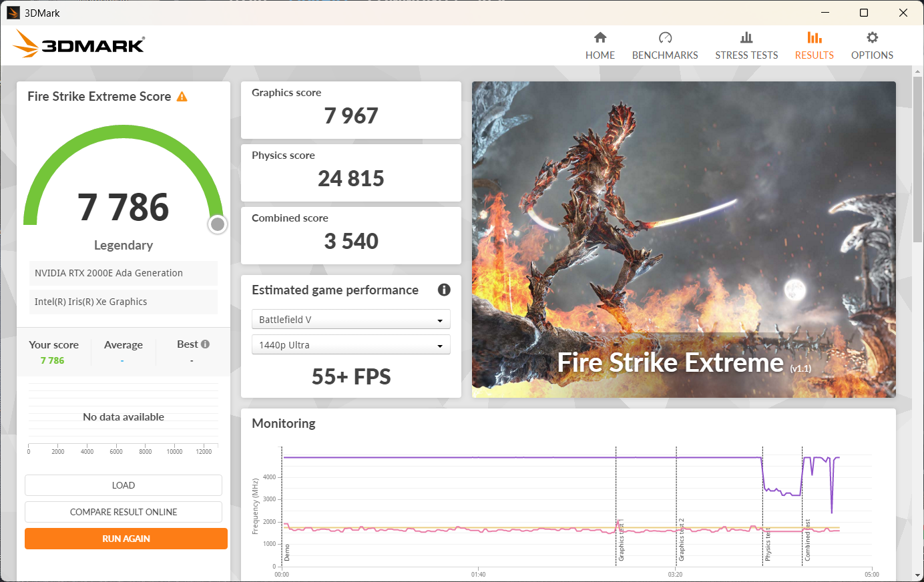
Task: Click the Graphics test 1 marker in chart
Action: pos(621,540)
